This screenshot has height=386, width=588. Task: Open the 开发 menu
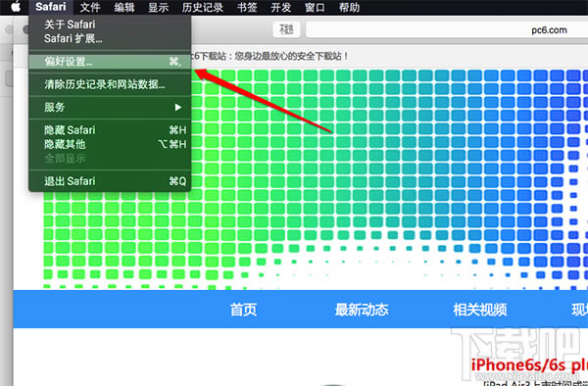(281, 7)
